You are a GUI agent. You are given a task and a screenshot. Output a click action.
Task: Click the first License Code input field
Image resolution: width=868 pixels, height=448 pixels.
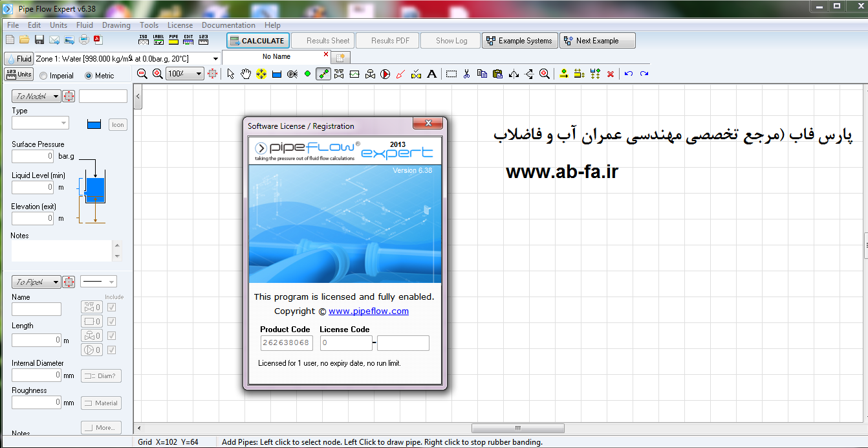click(346, 343)
